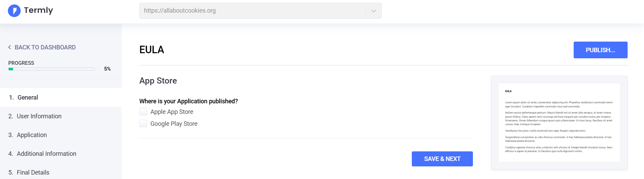Image resolution: width=644 pixels, height=179 pixels.
Task: Open the EULA document preview thumbnail
Action: (559, 123)
